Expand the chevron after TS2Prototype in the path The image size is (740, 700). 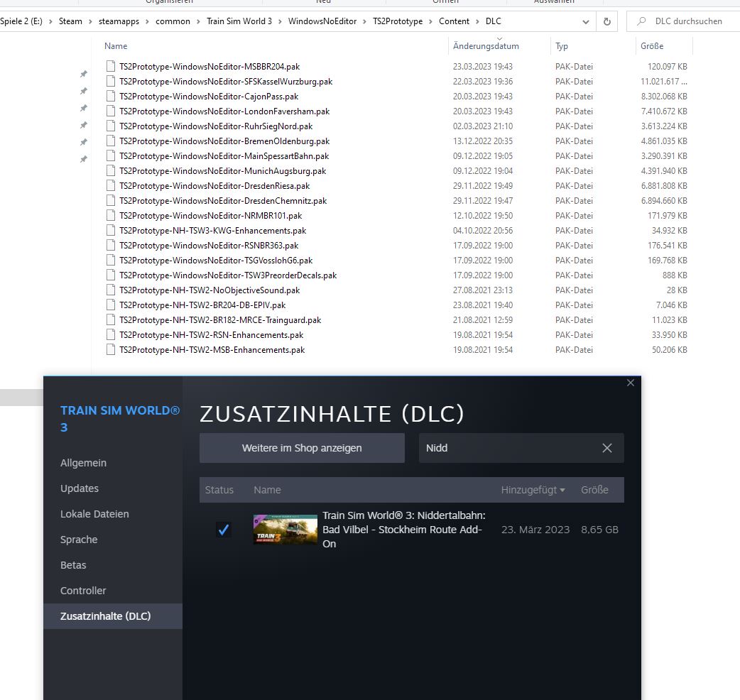pyautogui.click(x=430, y=21)
